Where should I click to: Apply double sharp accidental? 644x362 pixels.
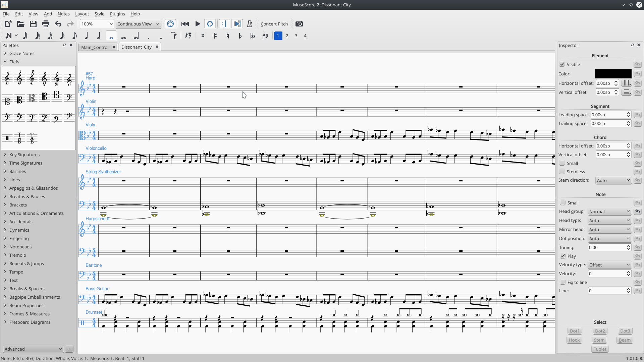click(x=203, y=36)
